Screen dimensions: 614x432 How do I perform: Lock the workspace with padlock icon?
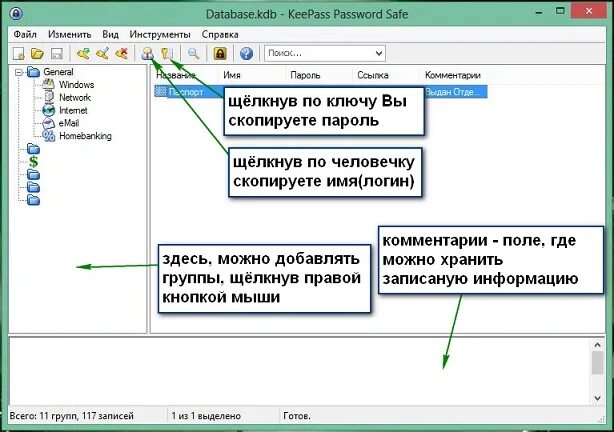220,53
